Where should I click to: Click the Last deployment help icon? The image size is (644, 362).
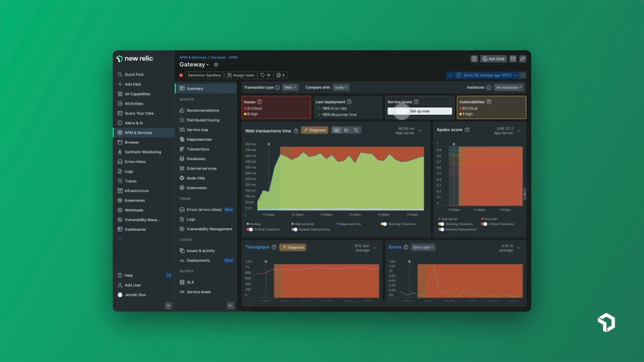click(x=349, y=102)
